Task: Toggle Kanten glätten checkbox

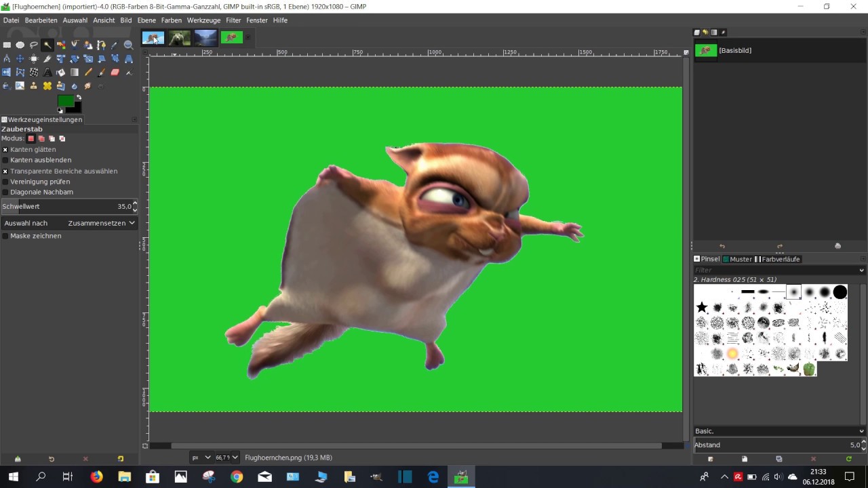Action: click(x=5, y=149)
